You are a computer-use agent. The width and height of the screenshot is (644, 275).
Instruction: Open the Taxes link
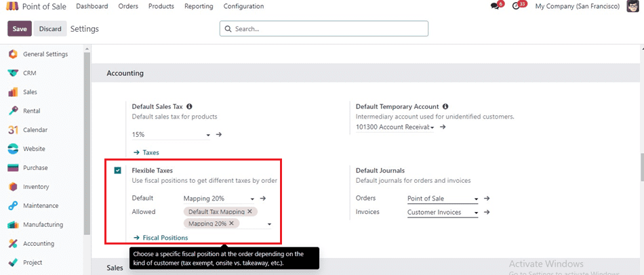point(150,152)
